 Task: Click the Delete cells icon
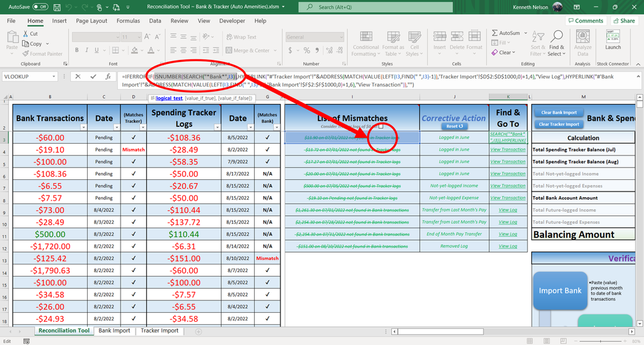coord(456,37)
